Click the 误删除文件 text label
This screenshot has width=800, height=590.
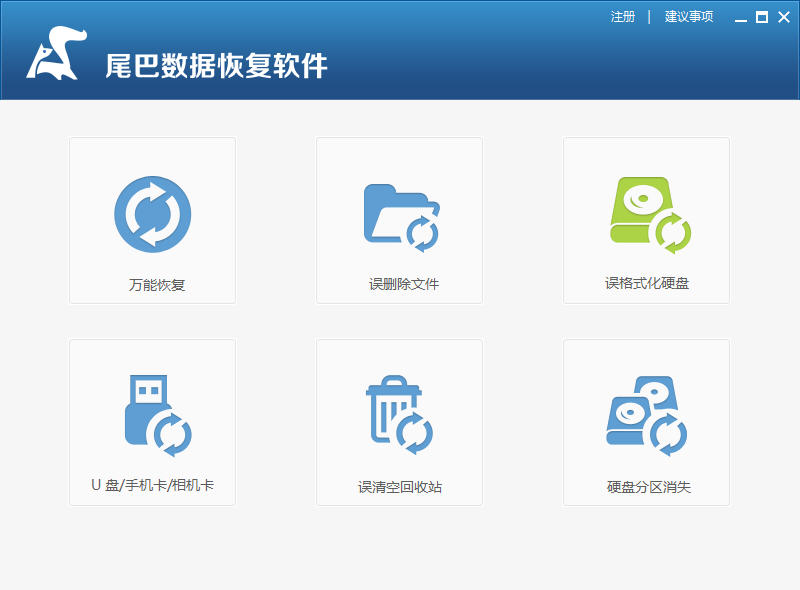(x=404, y=284)
